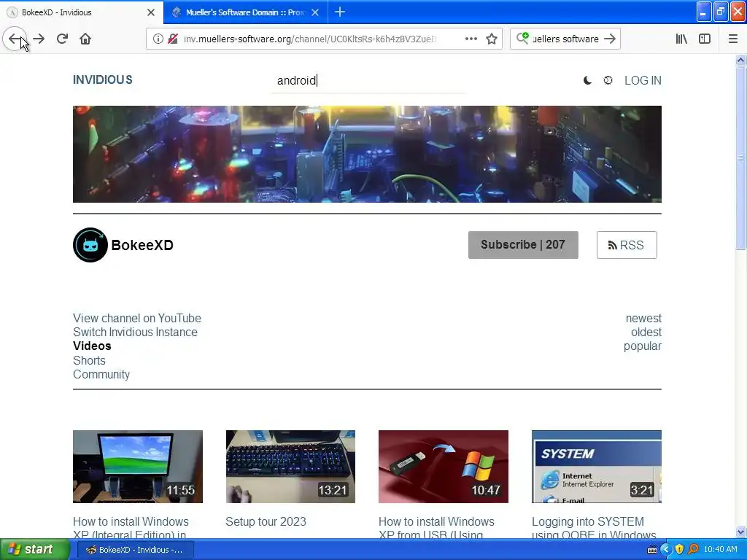
Task: Open the Community tab
Action: tap(101, 374)
